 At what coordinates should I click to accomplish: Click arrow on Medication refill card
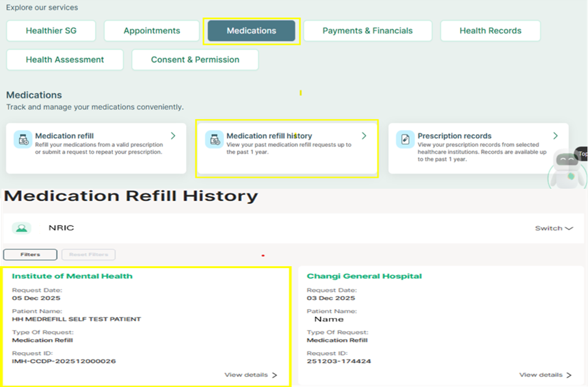tap(173, 136)
